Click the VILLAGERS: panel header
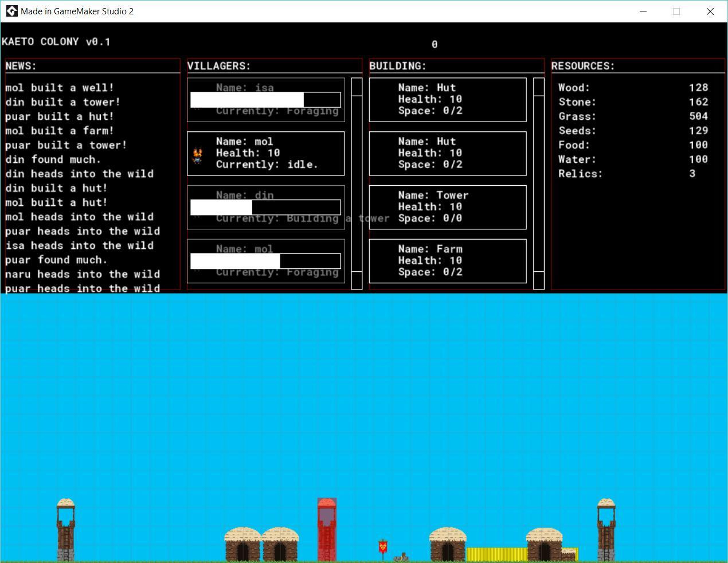 tap(219, 66)
